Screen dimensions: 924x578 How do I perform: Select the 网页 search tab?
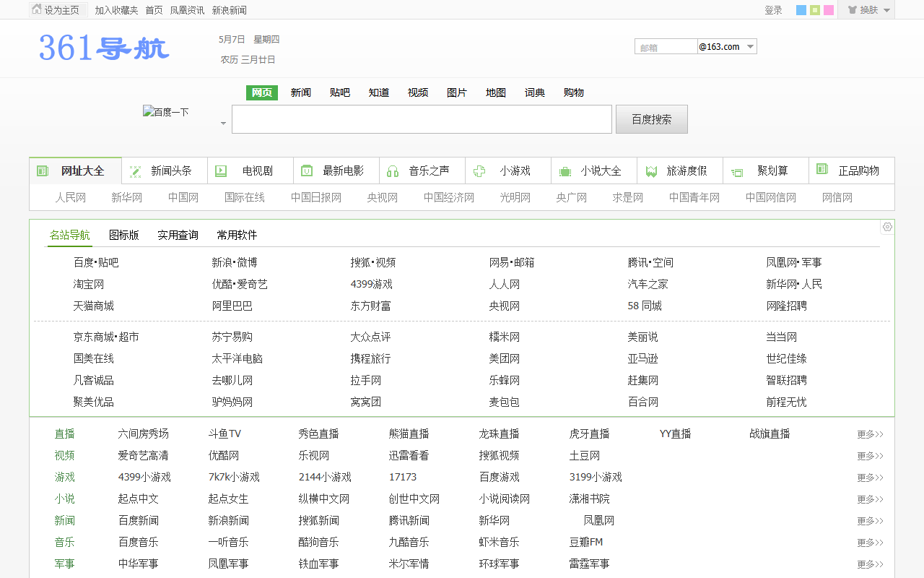[x=262, y=92]
